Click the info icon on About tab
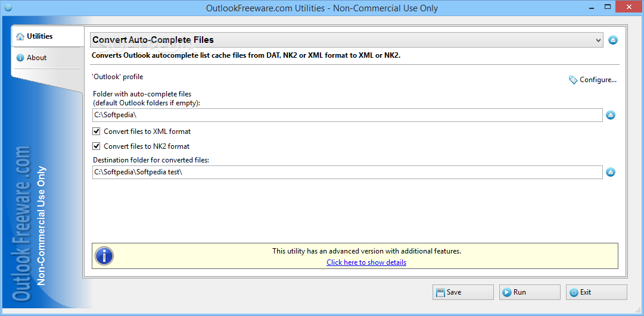 tap(20, 58)
